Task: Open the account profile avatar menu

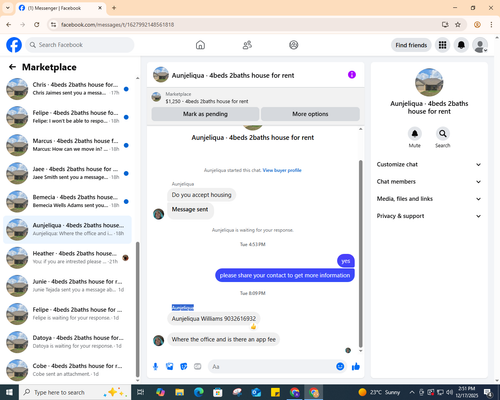Action: (480, 45)
